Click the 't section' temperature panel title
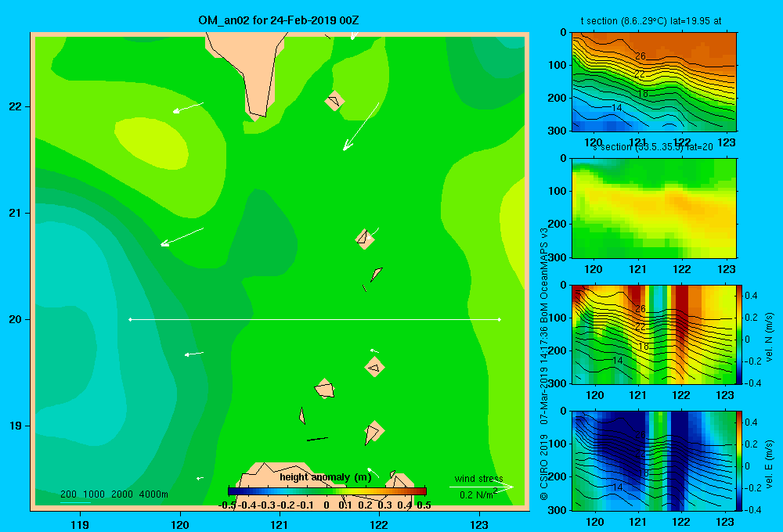 651,21
